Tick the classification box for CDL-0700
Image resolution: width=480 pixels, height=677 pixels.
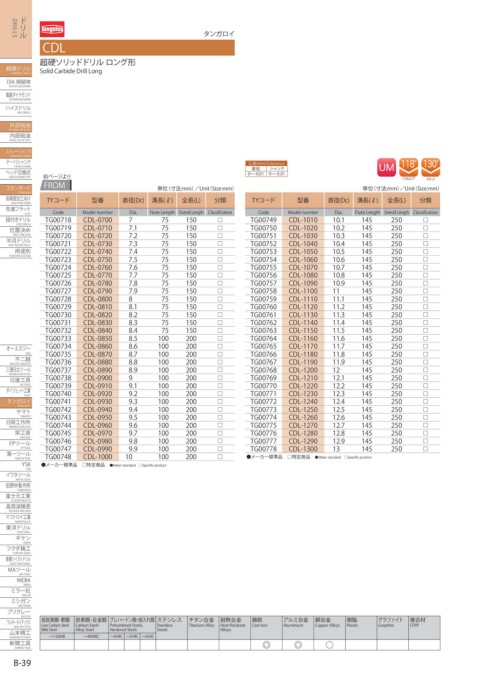pyautogui.click(x=220, y=220)
